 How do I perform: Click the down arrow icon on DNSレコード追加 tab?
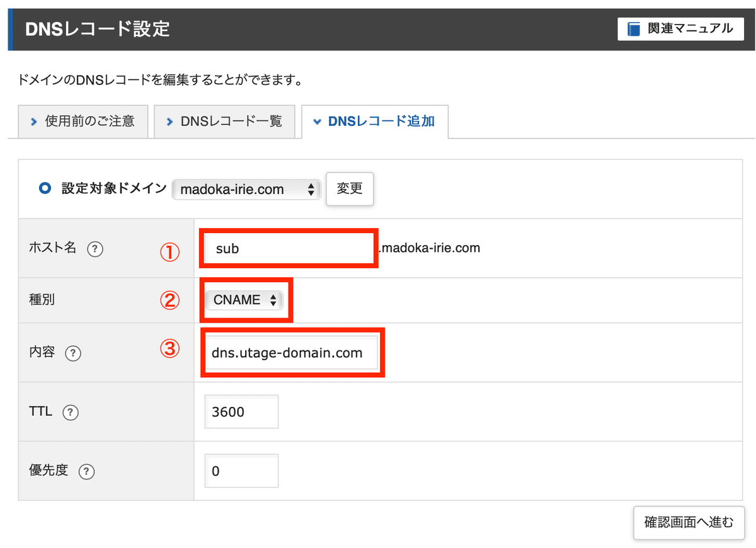point(318,122)
